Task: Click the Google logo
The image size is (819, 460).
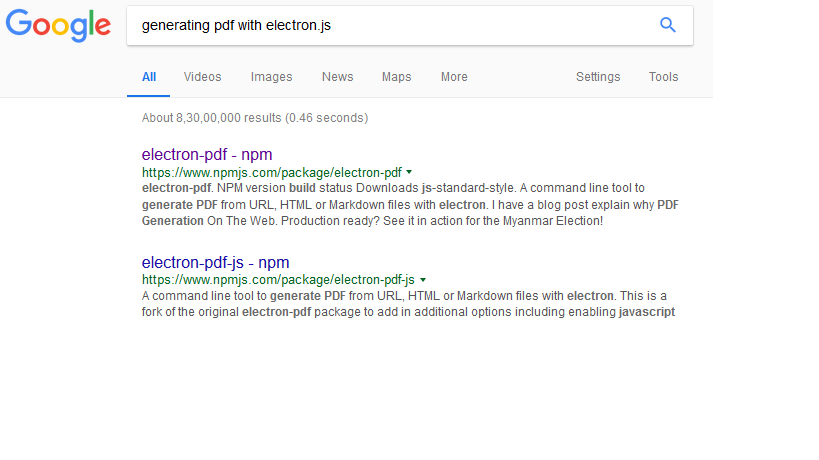Action: [58, 25]
